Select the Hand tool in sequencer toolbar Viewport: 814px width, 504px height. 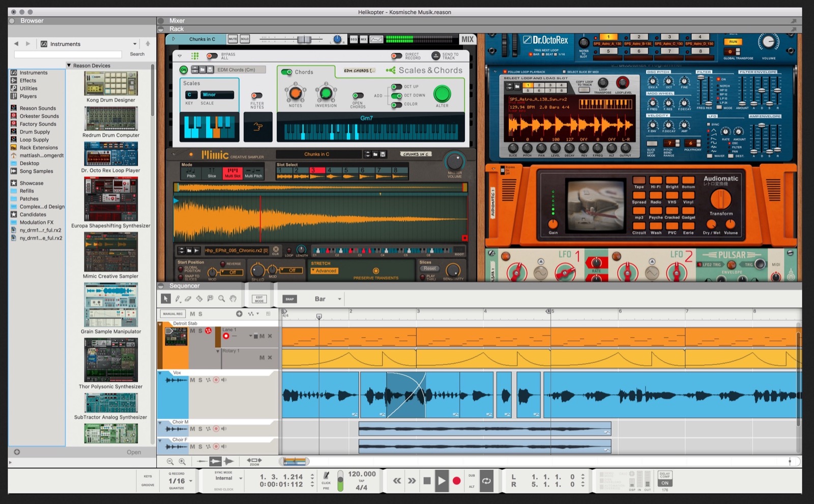point(233,299)
